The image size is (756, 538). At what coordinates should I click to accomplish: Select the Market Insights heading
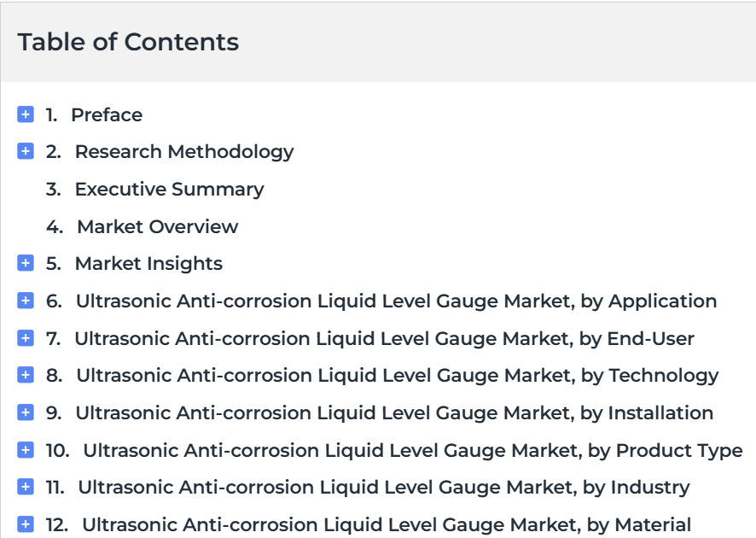(x=148, y=264)
